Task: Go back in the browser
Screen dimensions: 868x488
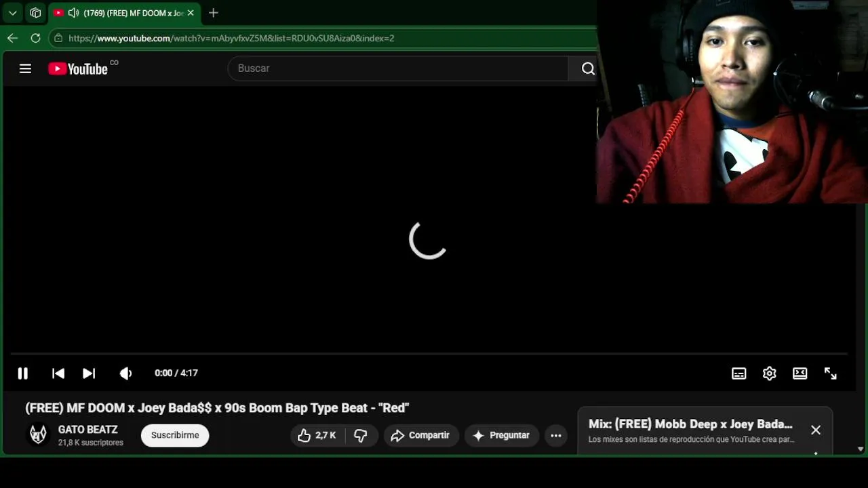Action: tap(12, 38)
